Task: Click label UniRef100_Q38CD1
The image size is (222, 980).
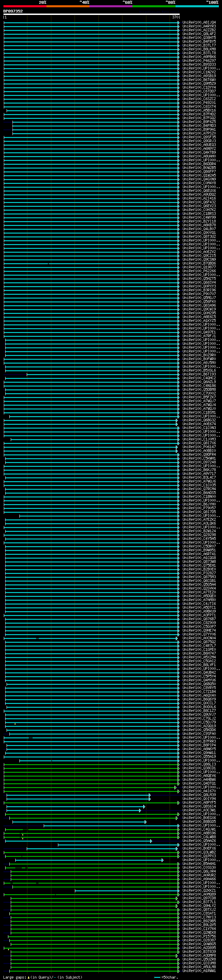Action: (x=199, y=768)
